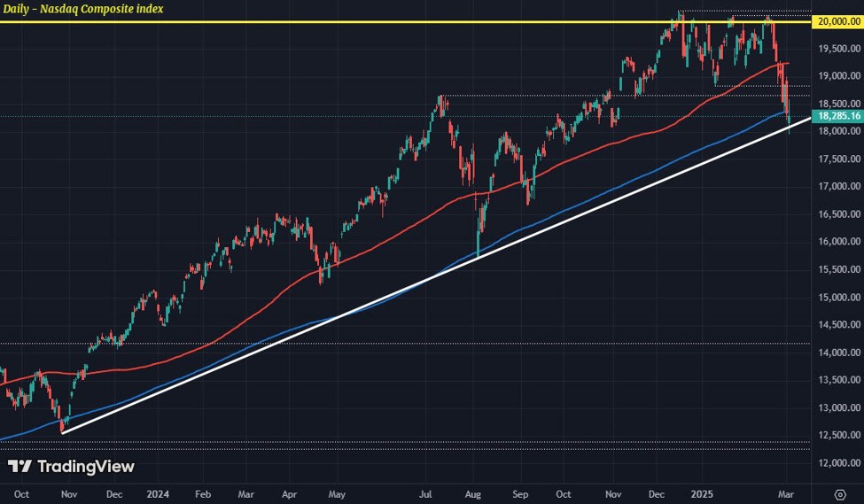Screen dimensions: 864x504
Task: Click the 12,000.00 price axis label
Action: point(837,463)
